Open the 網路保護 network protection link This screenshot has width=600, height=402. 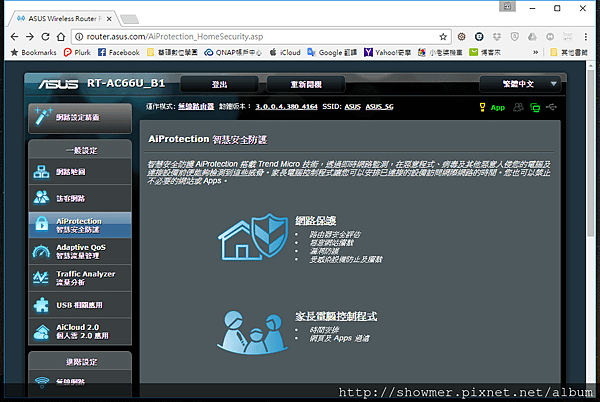click(315, 221)
